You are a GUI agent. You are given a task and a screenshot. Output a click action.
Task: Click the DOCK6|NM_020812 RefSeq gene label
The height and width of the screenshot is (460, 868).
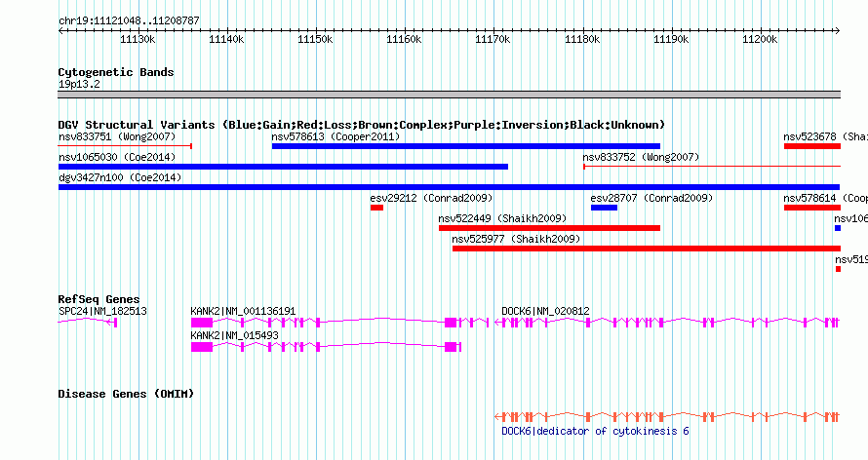(x=545, y=311)
